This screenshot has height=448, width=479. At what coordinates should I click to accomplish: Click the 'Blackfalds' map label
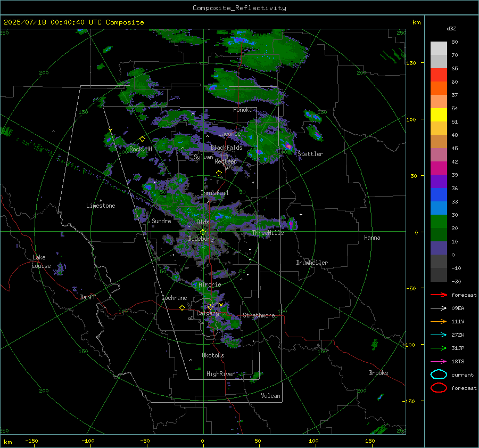click(x=226, y=148)
